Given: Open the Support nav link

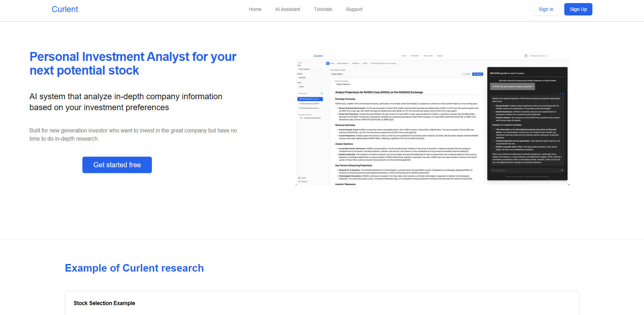Looking at the screenshot, I should coord(354,9).
